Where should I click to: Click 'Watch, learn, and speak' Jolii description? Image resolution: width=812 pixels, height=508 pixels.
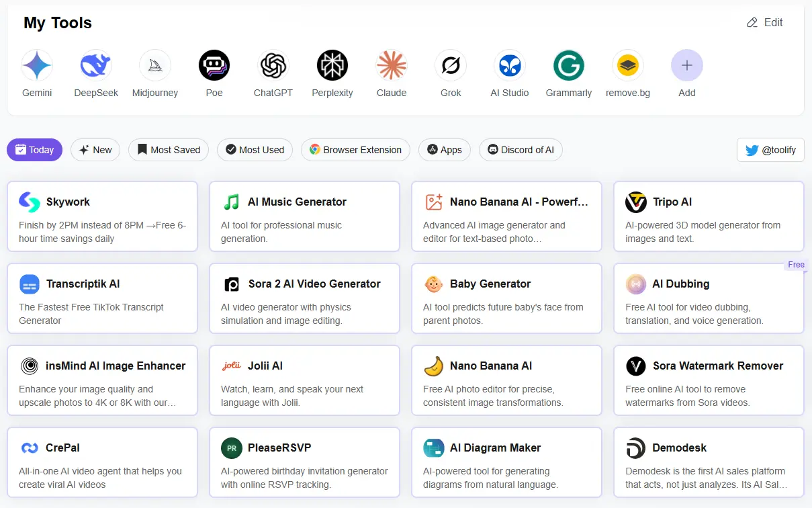(292, 396)
